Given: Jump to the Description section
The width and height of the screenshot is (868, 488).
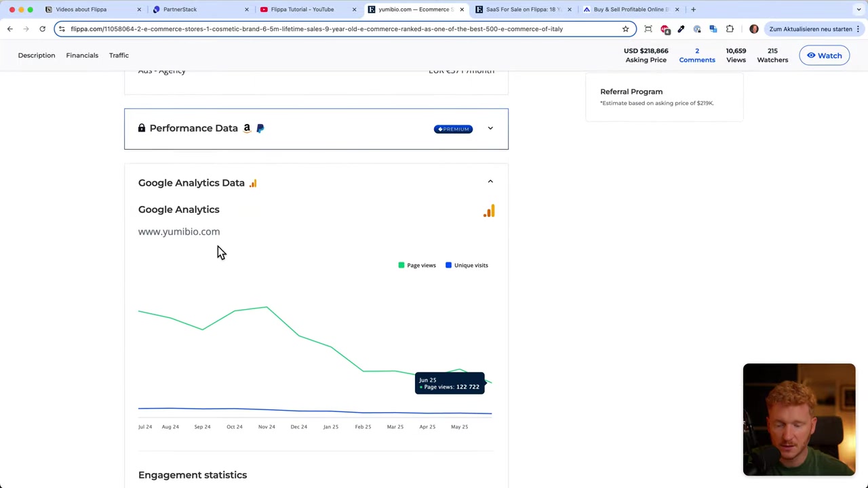Looking at the screenshot, I should 37,55.
